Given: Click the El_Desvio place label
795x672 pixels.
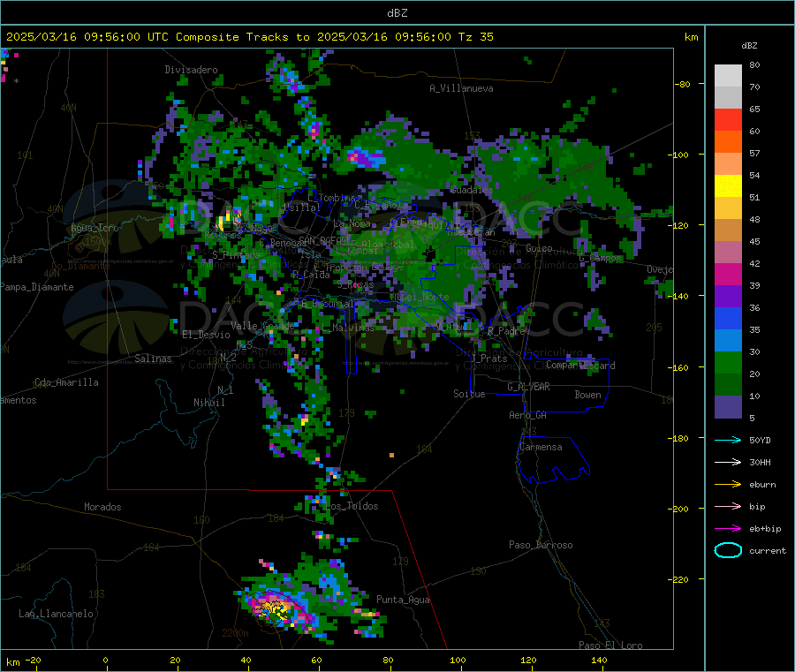Looking at the screenshot, I should (x=206, y=335).
